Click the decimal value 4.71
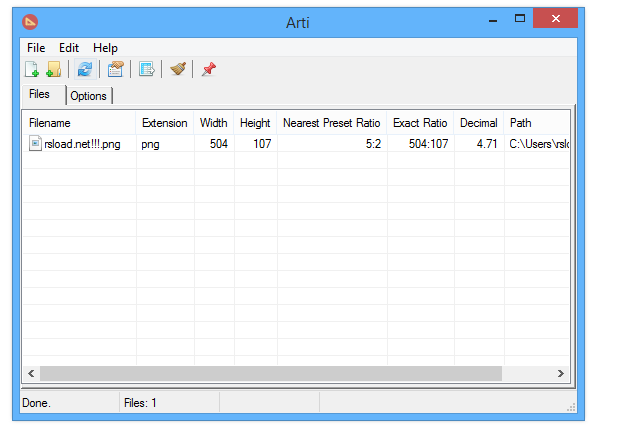620x441 pixels. (487, 144)
